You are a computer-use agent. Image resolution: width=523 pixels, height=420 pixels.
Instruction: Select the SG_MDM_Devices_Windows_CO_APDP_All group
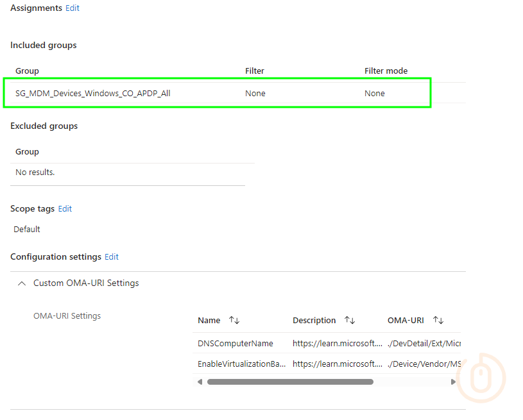coord(93,93)
